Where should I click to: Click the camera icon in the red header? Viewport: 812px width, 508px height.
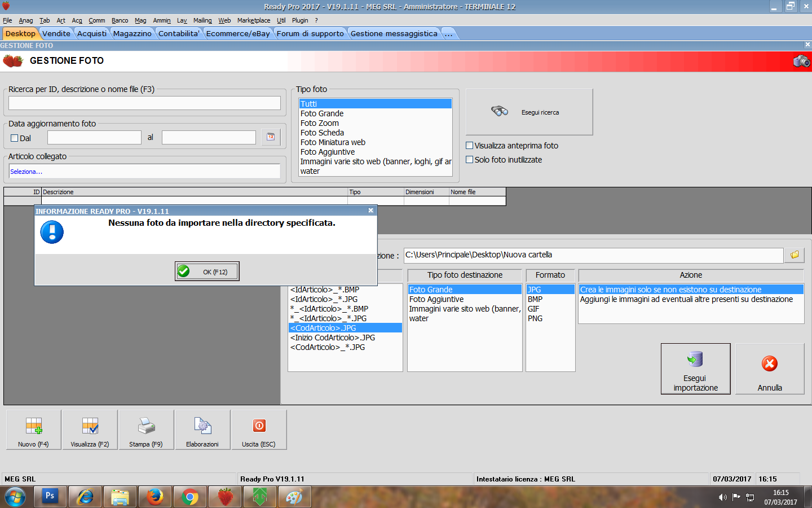(801, 61)
